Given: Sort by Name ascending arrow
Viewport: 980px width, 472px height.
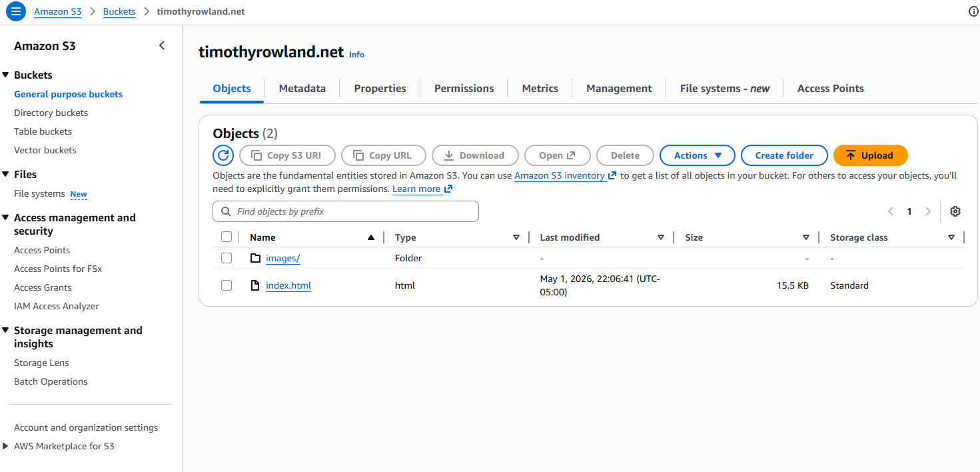Looking at the screenshot, I should pyautogui.click(x=371, y=237).
